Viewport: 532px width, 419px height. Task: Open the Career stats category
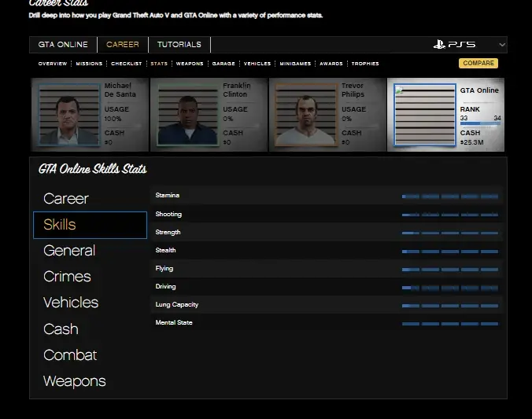(x=66, y=199)
